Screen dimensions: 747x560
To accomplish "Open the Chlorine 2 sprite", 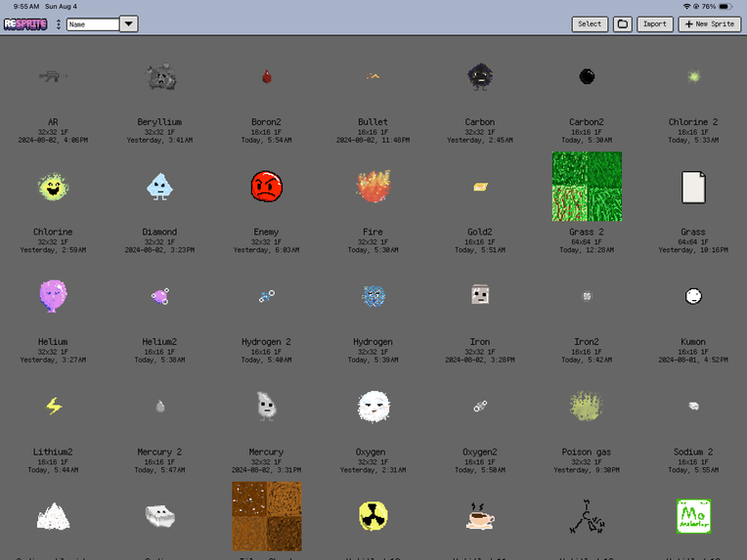I will pos(693,76).
